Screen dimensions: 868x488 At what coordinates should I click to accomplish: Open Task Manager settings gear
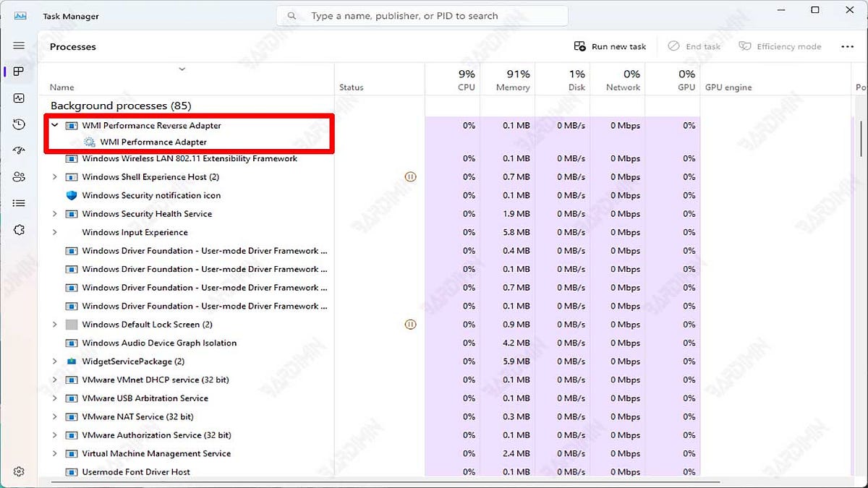click(x=18, y=471)
